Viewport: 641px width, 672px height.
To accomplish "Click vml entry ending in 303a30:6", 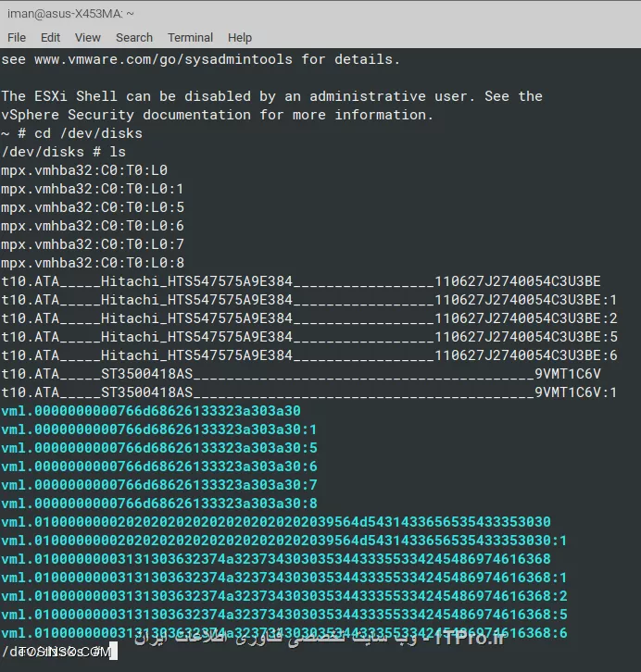I will tap(159, 467).
